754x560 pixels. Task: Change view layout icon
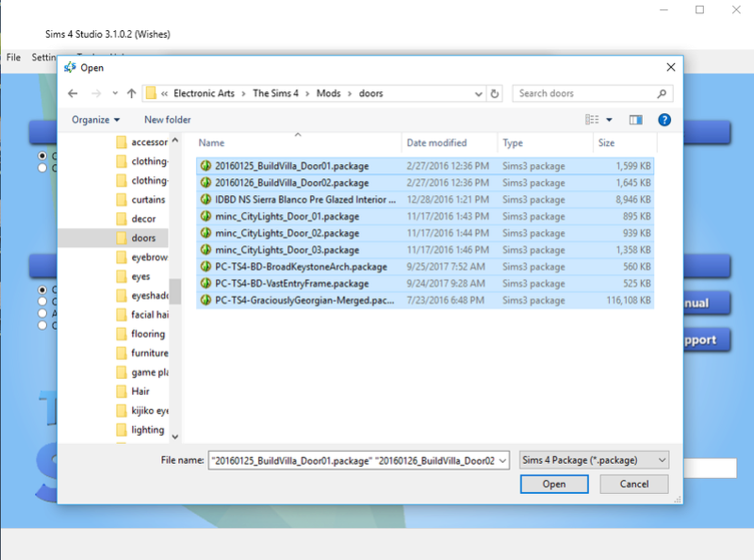pyautogui.click(x=592, y=120)
